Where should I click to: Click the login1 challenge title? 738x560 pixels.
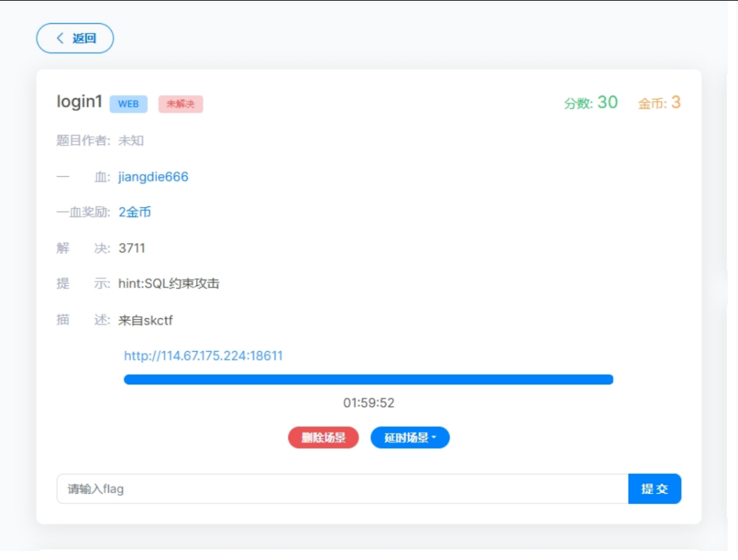[x=79, y=102]
